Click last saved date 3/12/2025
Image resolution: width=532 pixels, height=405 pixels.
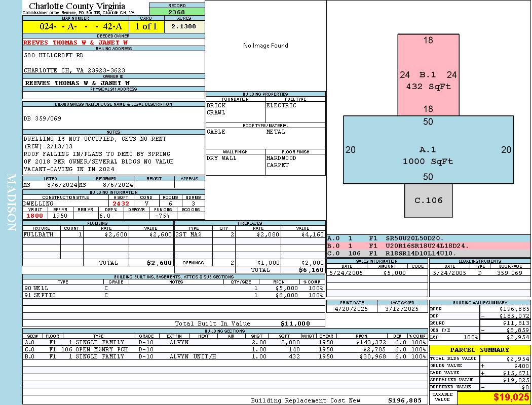[x=402, y=309]
